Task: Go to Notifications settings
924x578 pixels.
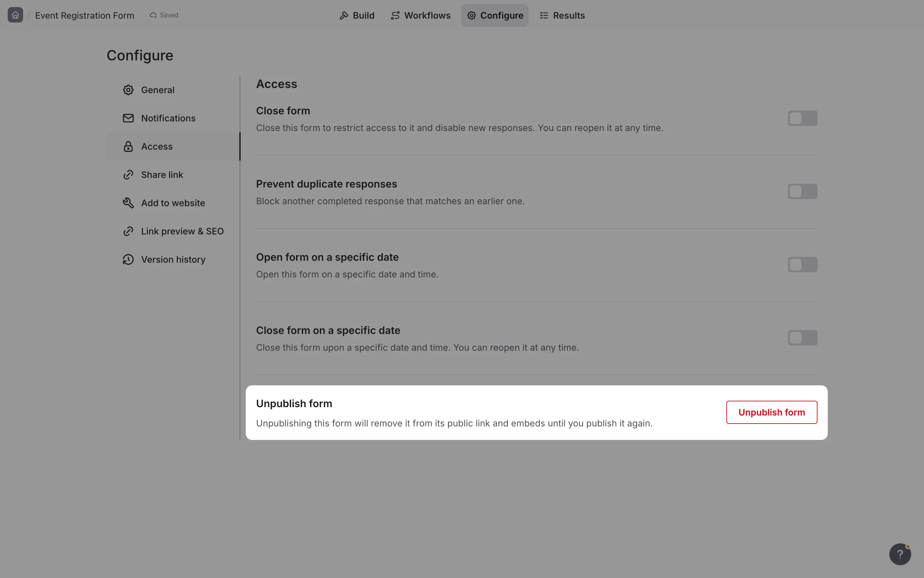Action: tap(173, 118)
